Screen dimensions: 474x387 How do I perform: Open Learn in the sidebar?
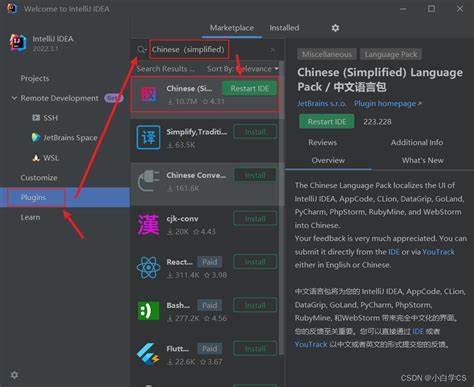coord(30,217)
